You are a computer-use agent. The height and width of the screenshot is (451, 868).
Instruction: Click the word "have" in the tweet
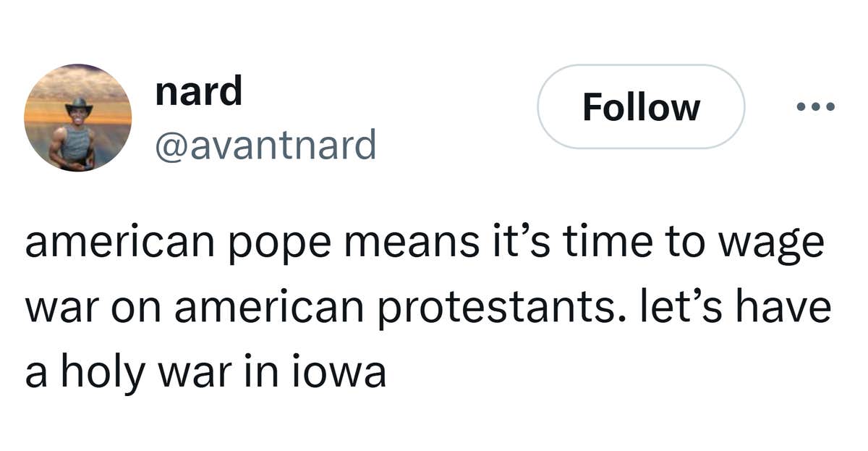[792, 308]
